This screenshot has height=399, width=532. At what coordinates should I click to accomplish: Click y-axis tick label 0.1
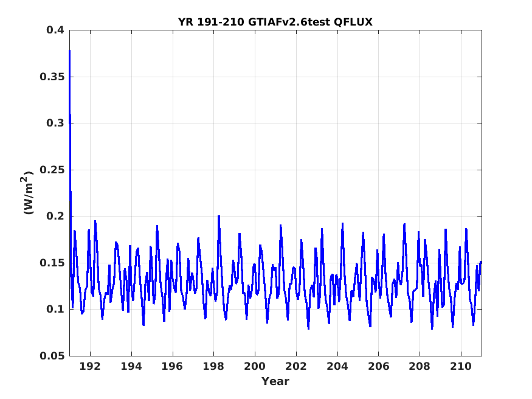click(x=55, y=309)
